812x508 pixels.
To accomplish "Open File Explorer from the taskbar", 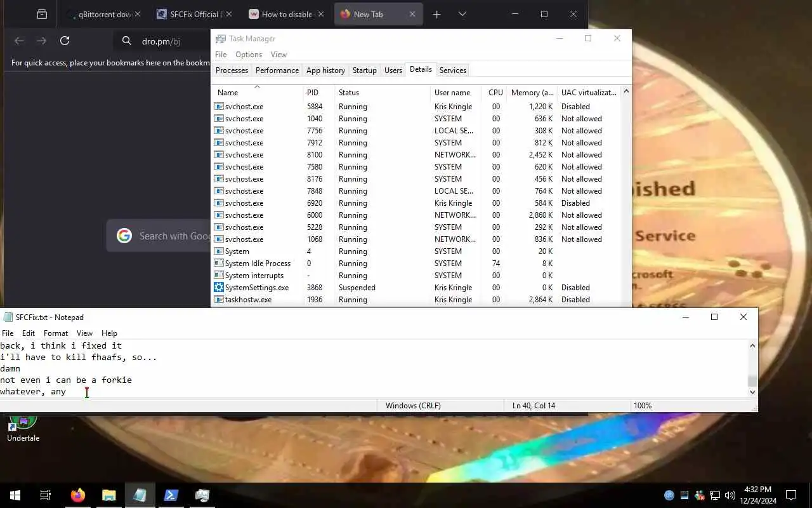I will pos(109,495).
